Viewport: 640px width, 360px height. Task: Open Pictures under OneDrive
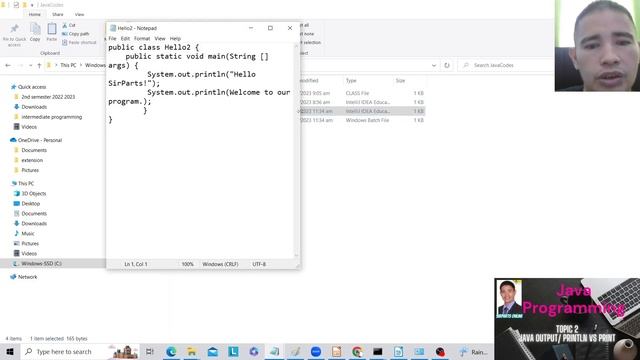coord(30,170)
